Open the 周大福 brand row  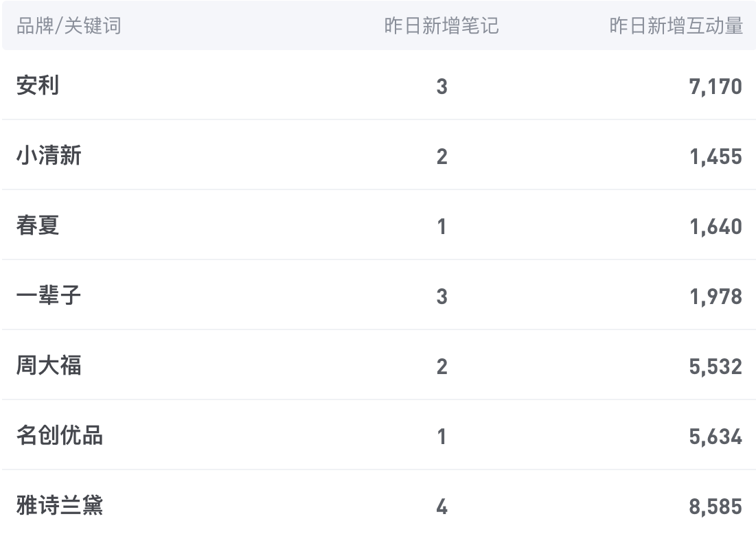49,366
